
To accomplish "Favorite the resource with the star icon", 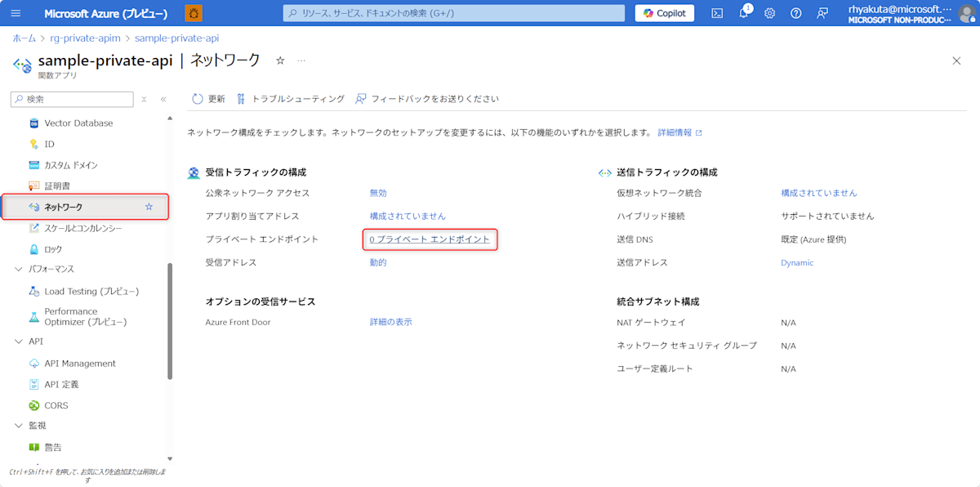I will [x=280, y=60].
